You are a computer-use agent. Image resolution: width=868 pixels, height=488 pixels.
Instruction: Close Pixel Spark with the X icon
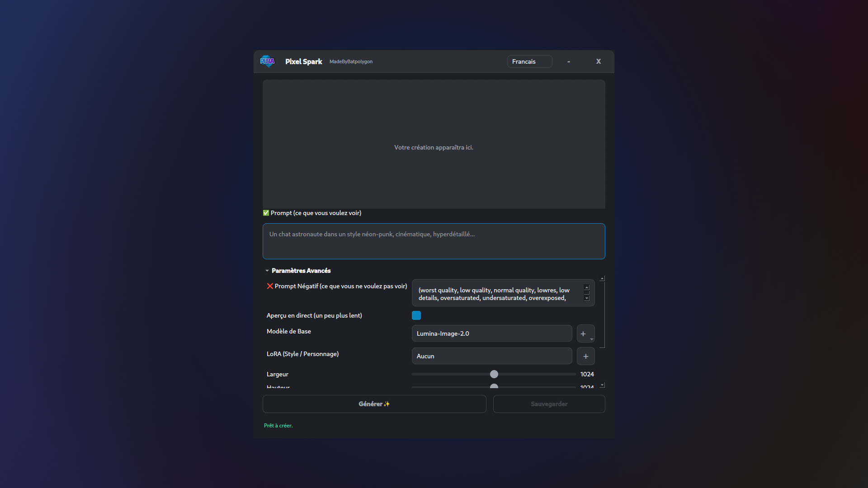(x=599, y=61)
